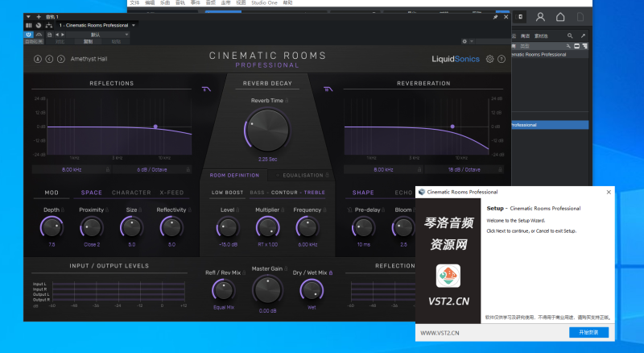Toggle the lock beside 6 dB / Octave

point(188,169)
